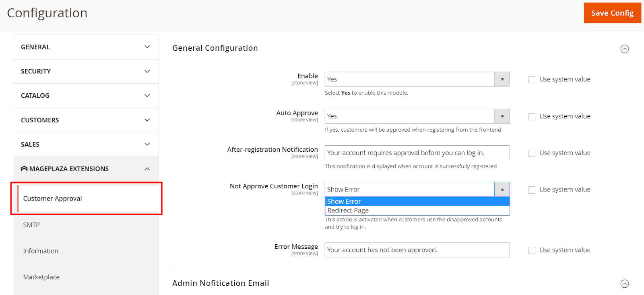
Task: Open the Marketplace link in sidebar
Action: [x=41, y=277]
